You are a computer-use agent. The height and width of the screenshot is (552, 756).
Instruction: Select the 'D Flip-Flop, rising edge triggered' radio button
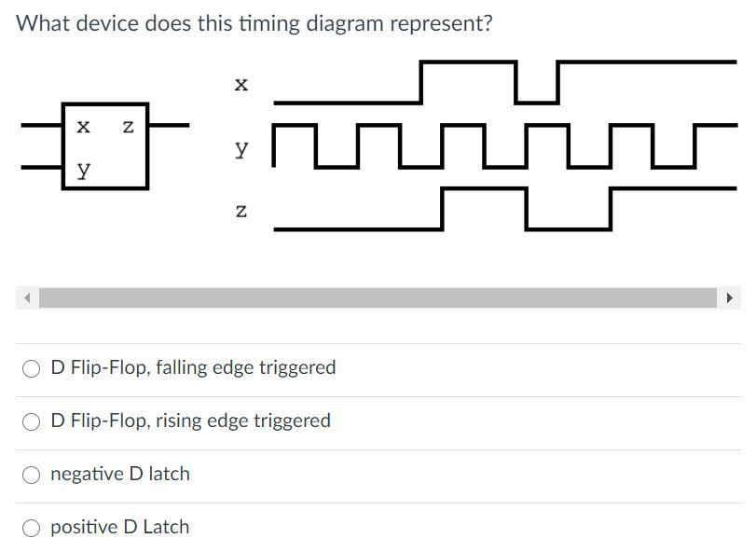pyautogui.click(x=29, y=421)
